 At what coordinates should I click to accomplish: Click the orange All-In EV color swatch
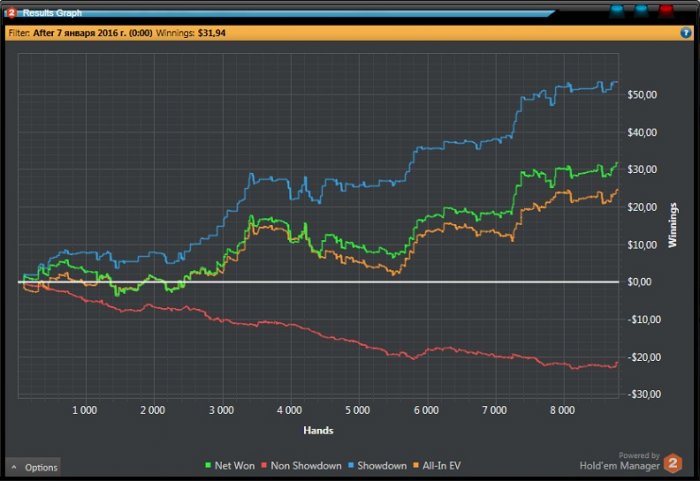(x=416, y=465)
